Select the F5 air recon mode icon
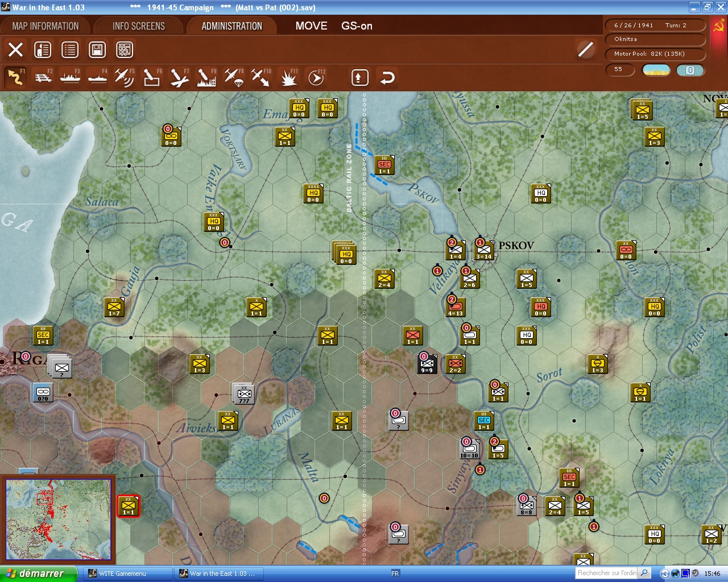 [125, 77]
